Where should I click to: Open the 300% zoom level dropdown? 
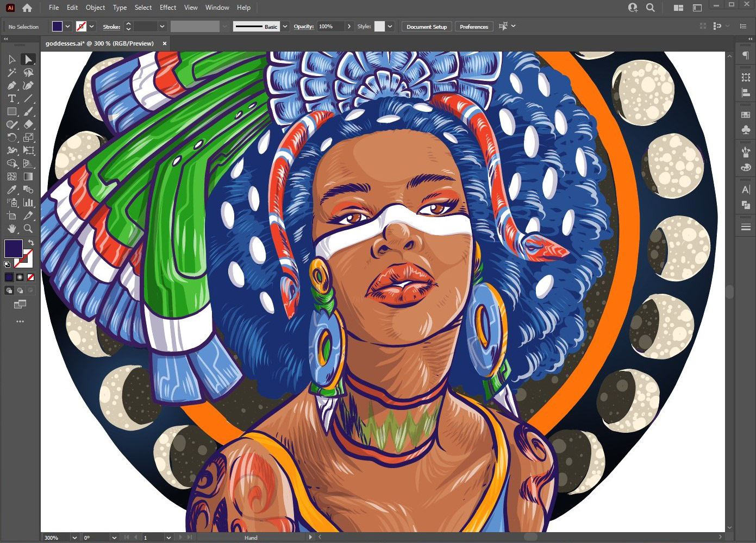pos(74,538)
